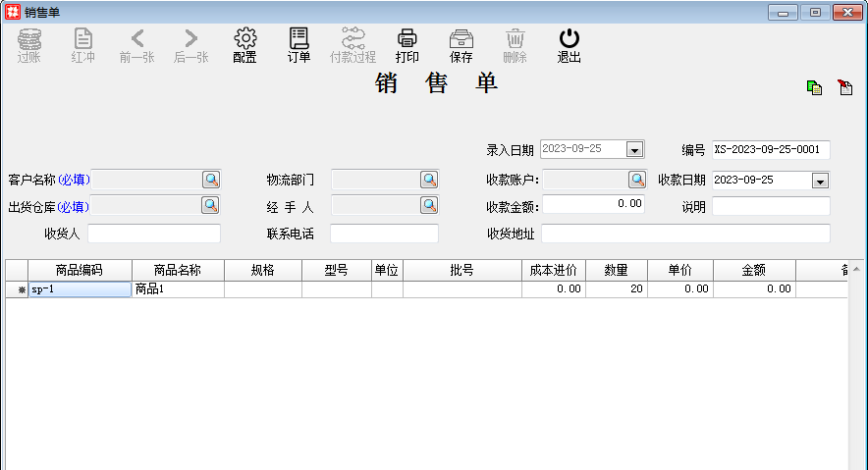Open the 出货仓库 warehouse lookup icon
868x470 pixels.
tap(211, 205)
